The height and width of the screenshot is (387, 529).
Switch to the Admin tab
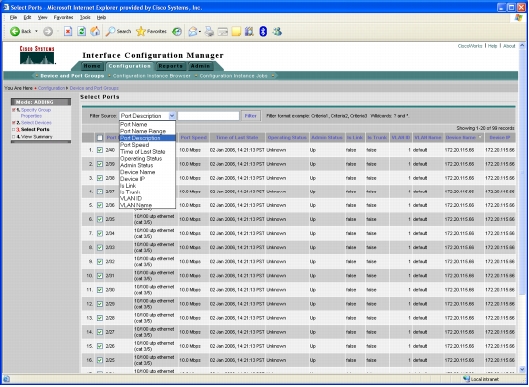coord(200,66)
